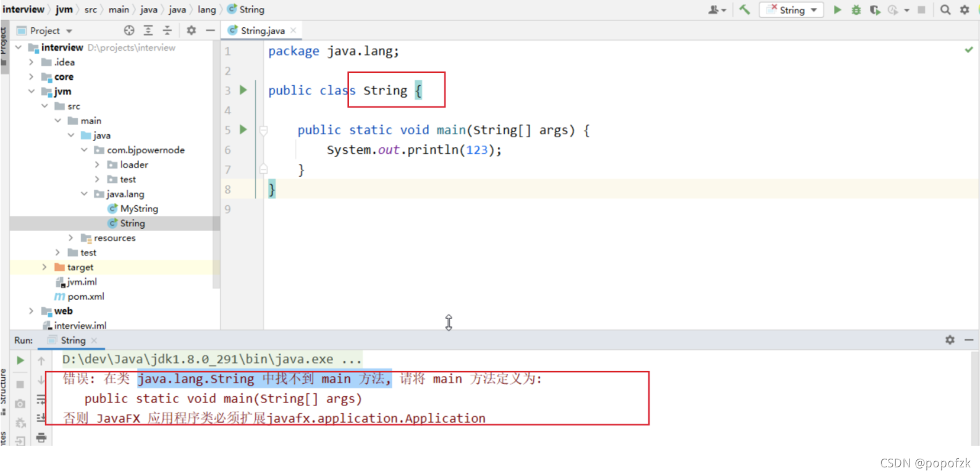Click the main breadcrumb in navigation bar
Viewport: 980px width, 476px height.
pyautogui.click(x=119, y=9)
